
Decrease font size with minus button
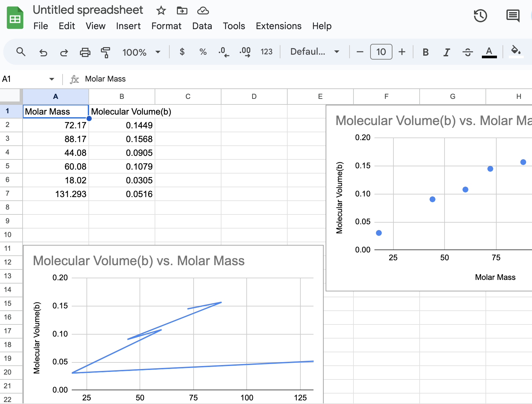pos(360,52)
